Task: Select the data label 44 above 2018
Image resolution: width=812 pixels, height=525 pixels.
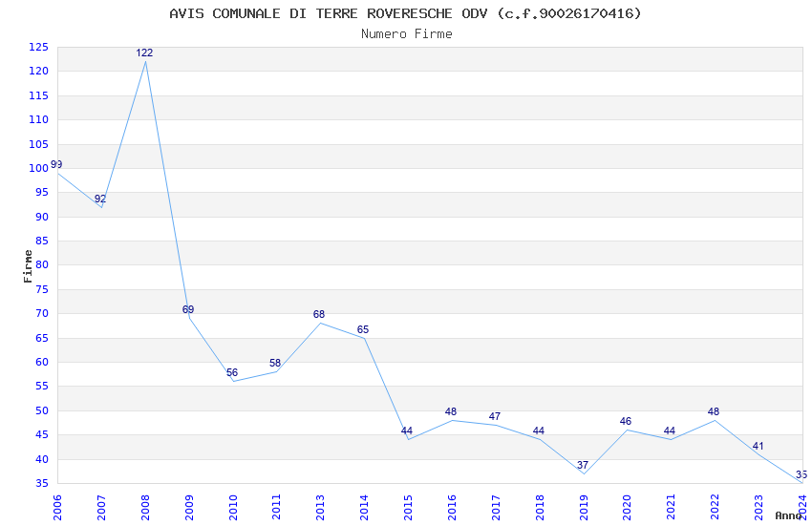Action: click(x=539, y=430)
